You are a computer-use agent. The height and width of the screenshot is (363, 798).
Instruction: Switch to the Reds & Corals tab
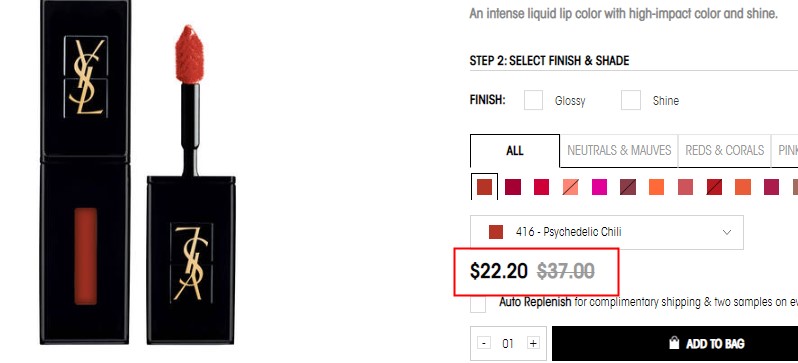725,151
